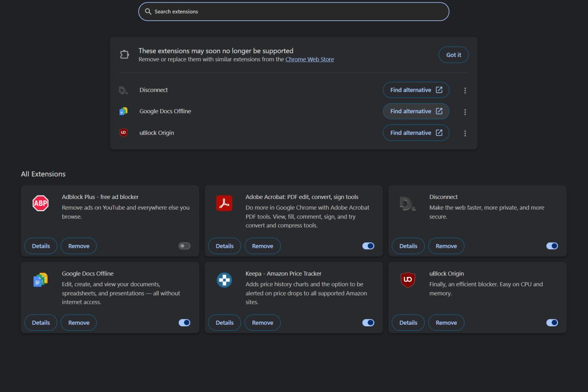Disable the Adobe Acrobat extension toggle

pyautogui.click(x=368, y=246)
